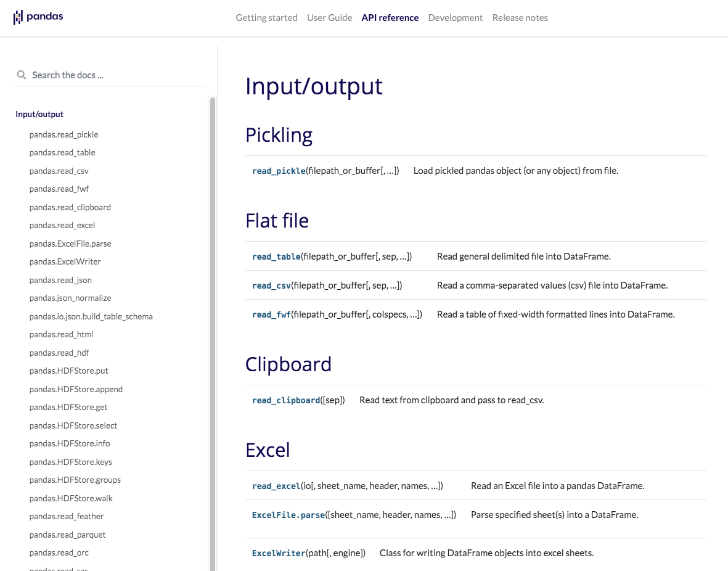
Task: Open pandas.HDFStore.append in the sidebar
Action: point(76,389)
